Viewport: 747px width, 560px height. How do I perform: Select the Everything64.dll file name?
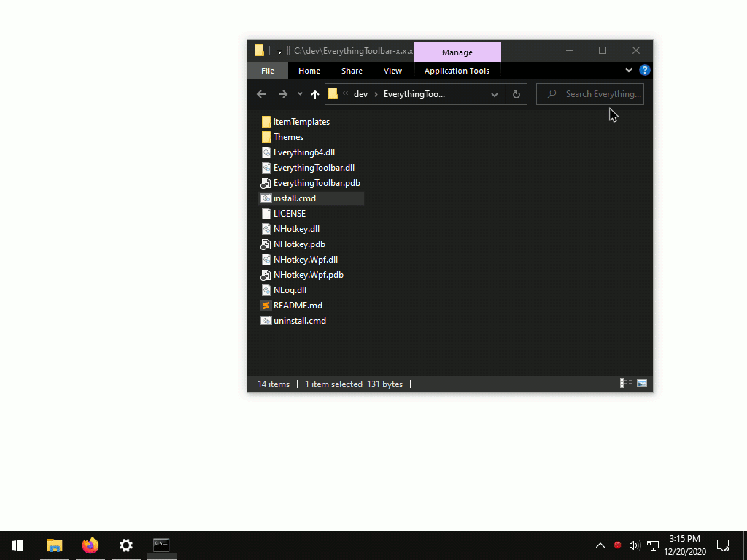304,152
